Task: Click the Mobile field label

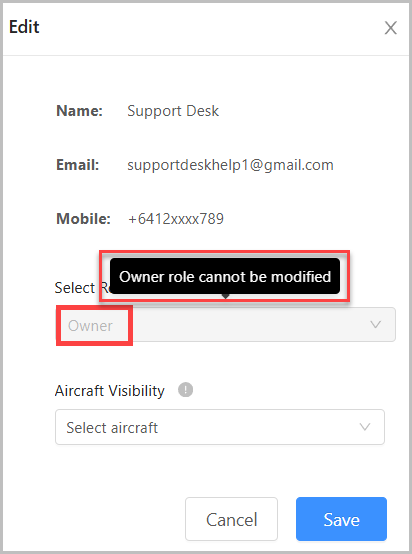Action: pyautogui.click(x=83, y=219)
